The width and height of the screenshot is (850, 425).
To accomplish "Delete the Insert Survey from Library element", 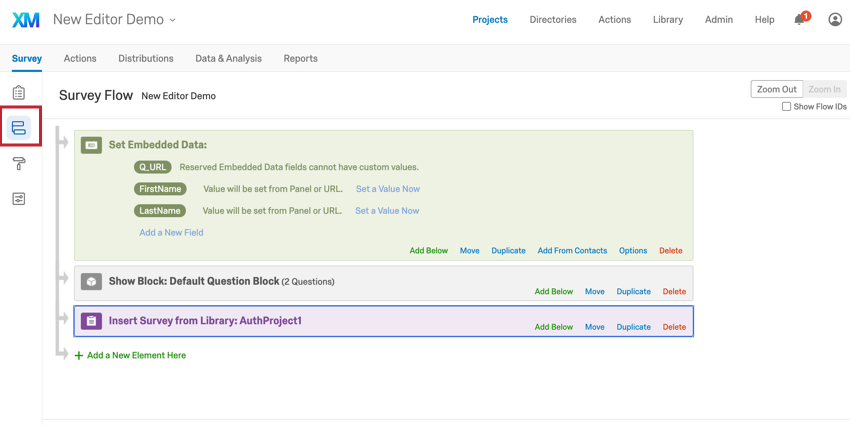I will (674, 327).
